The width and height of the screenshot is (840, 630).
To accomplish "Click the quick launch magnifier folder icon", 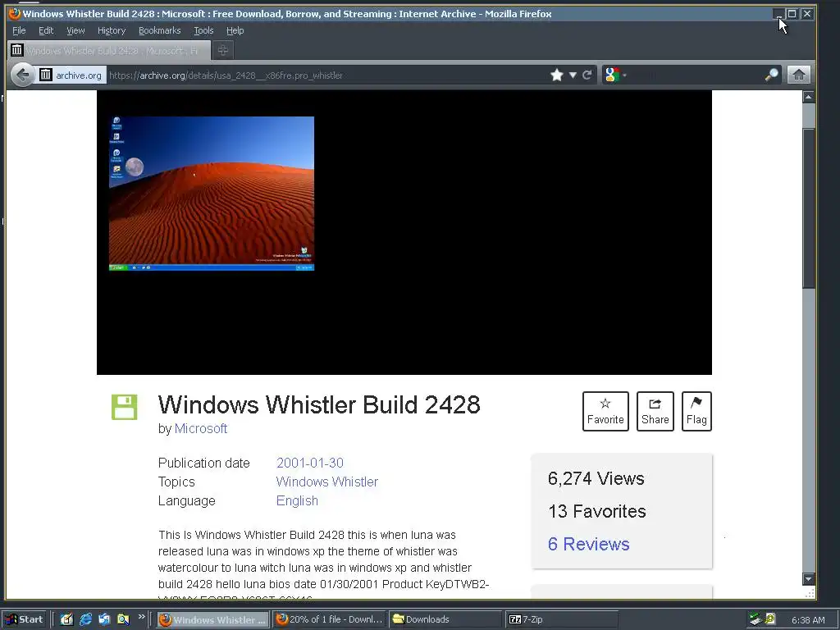I will coord(123,619).
